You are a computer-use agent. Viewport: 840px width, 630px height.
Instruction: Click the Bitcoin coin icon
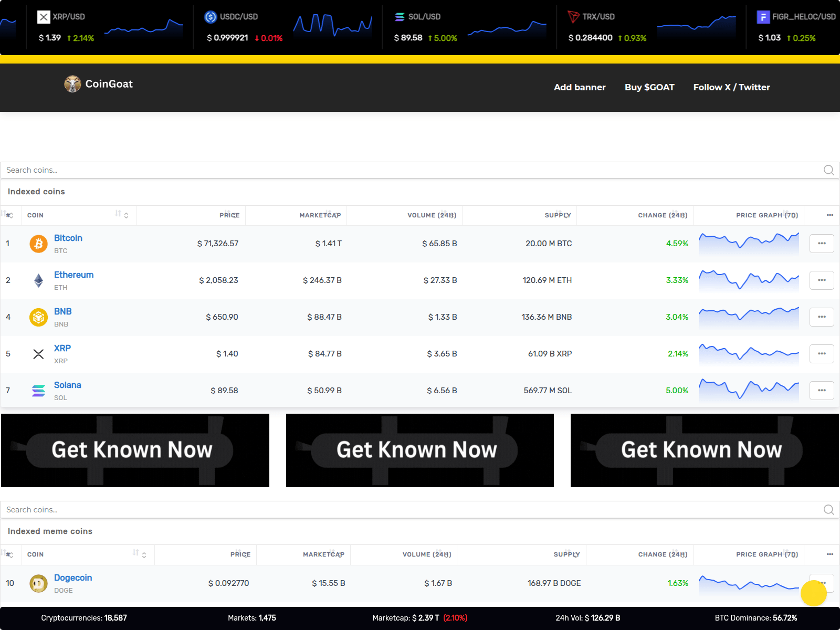(38, 243)
